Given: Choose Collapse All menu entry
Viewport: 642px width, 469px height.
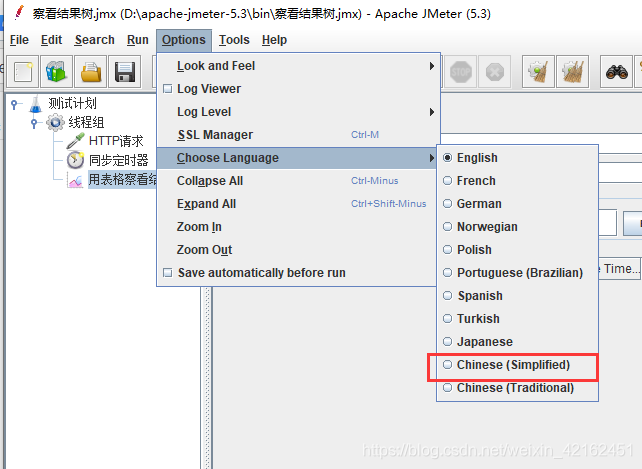Looking at the screenshot, I should (297, 181).
